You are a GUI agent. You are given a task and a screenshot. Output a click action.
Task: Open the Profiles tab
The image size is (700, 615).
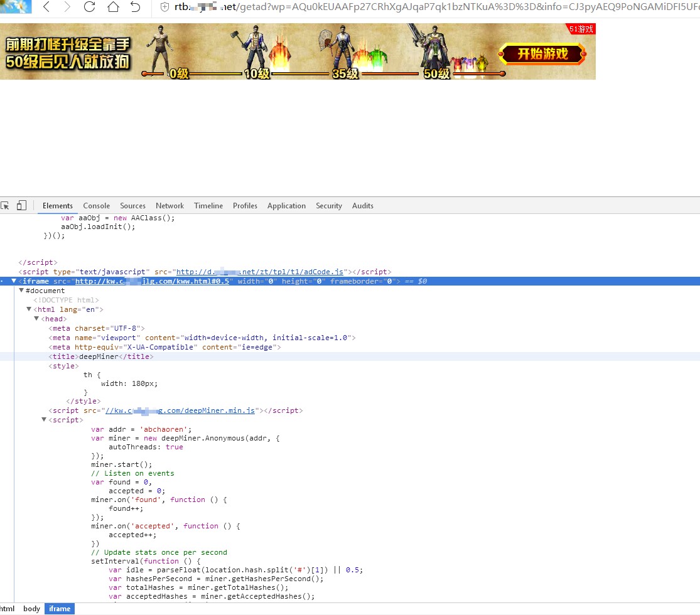click(245, 206)
